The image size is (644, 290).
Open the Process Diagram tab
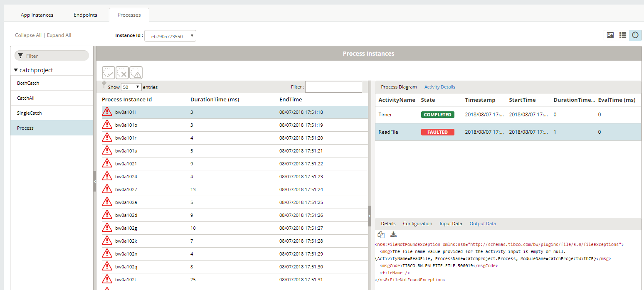[x=399, y=87]
